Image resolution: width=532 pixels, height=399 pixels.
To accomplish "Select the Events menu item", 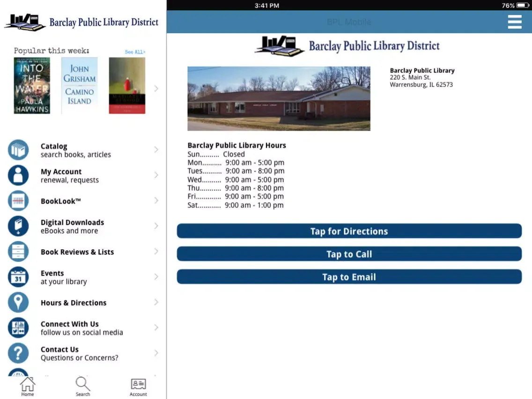I will tap(83, 277).
